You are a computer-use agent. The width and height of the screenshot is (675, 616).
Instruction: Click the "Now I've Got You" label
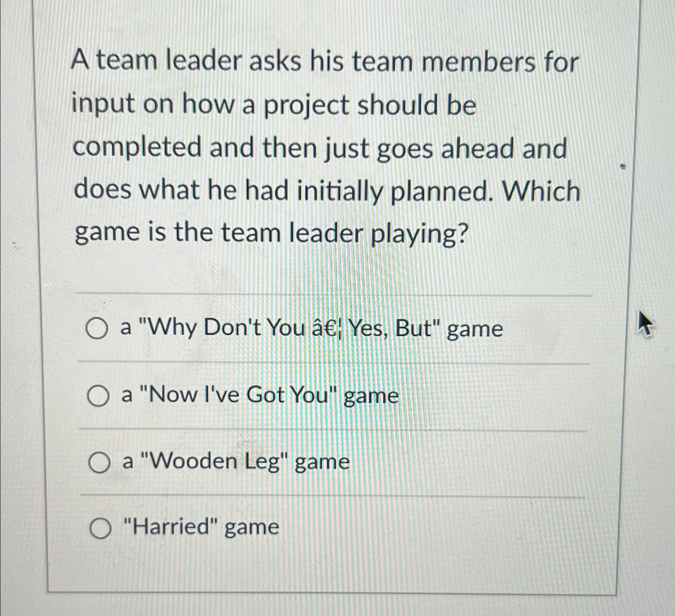(258, 394)
